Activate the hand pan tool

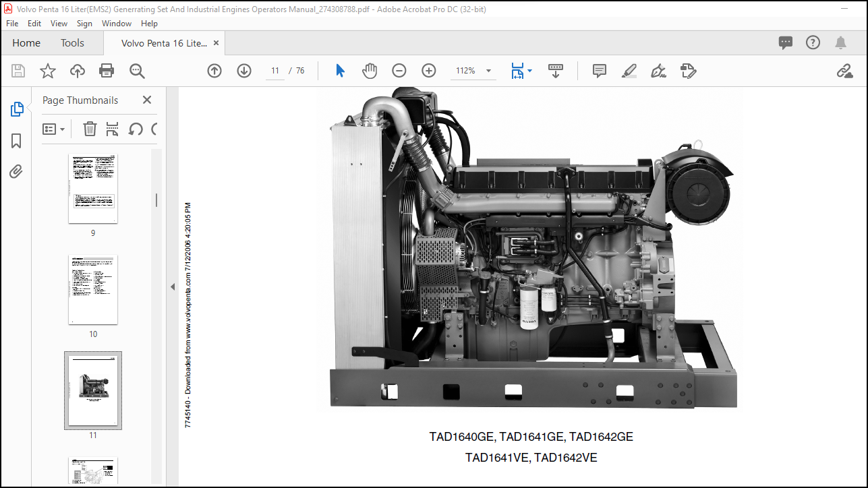(370, 71)
